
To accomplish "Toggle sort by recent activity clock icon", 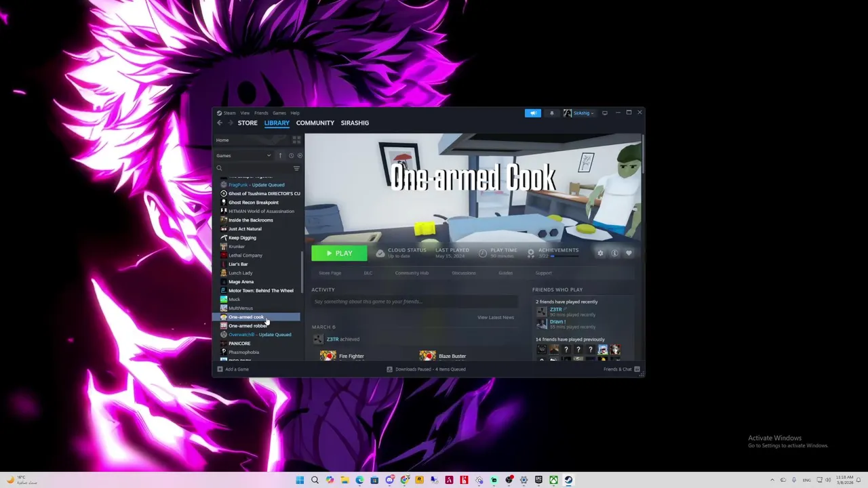I will click(x=291, y=155).
